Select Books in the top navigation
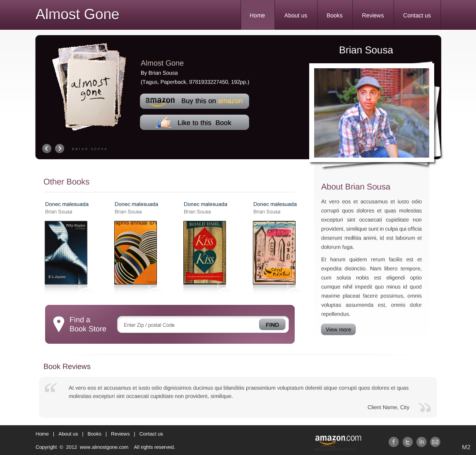This screenshot has width=476, height=455. click(x=334, y=15)
